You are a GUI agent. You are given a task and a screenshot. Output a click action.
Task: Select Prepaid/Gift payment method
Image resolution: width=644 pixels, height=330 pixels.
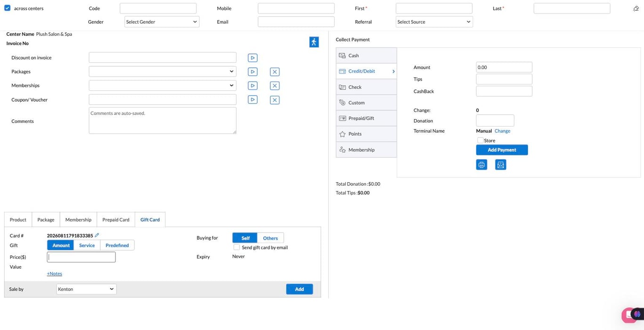(366, 118)
